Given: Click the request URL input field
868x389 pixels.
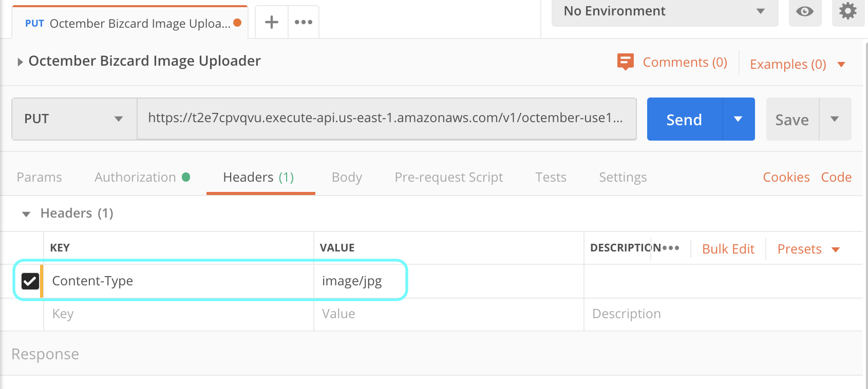Looking at the screenshot, I should (385, 119).
